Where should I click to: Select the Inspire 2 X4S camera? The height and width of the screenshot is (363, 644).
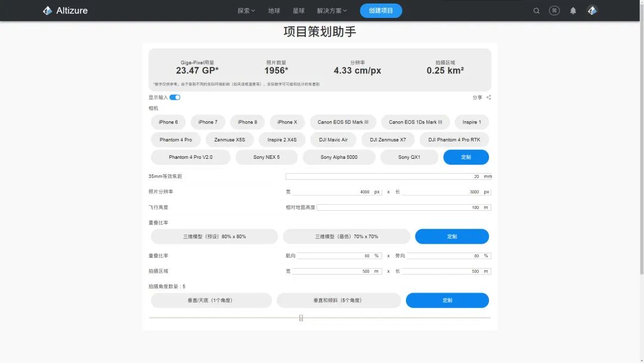click(x=281, y=140)
